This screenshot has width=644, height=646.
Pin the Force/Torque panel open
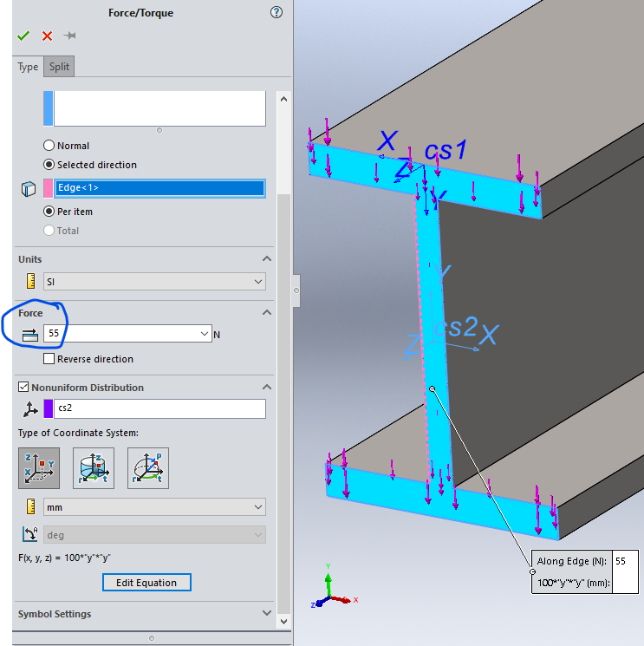70,36
